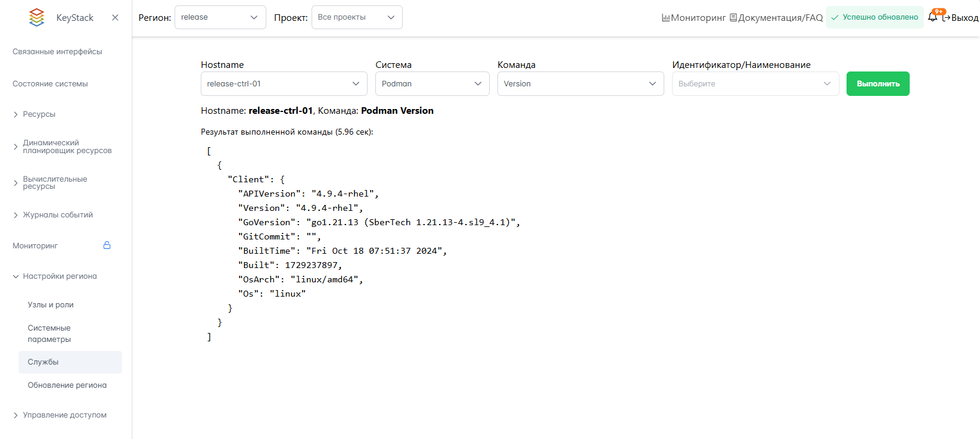Open the Система dropdown showing Podman

432,84
